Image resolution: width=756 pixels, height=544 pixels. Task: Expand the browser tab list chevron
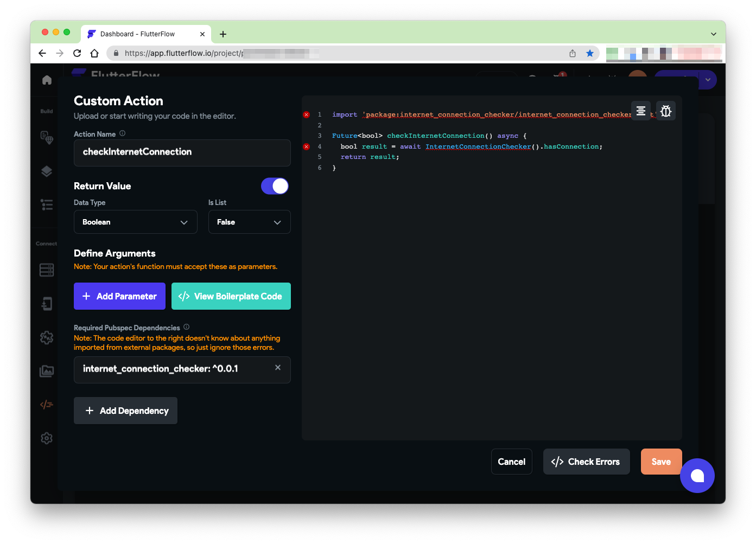714,34
